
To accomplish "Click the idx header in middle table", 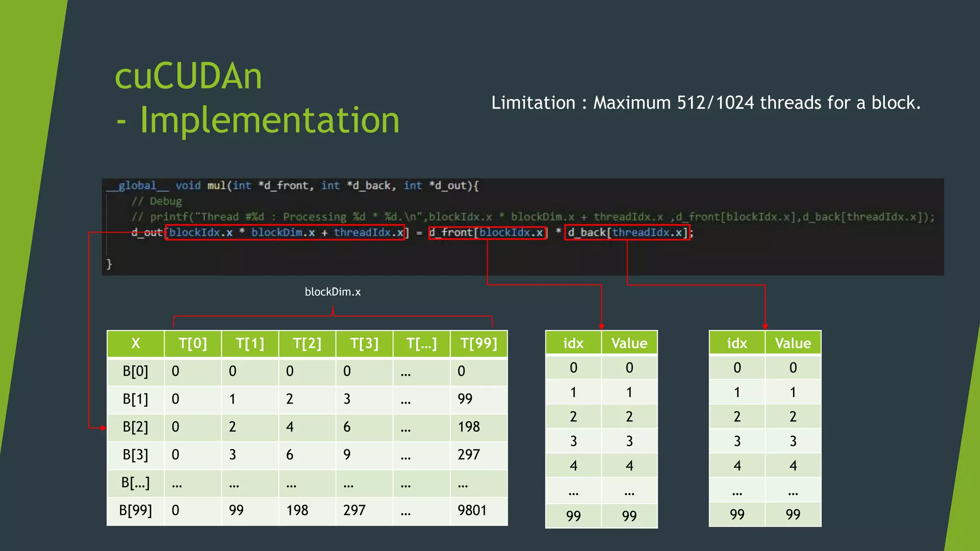I will tap(573, 343).
